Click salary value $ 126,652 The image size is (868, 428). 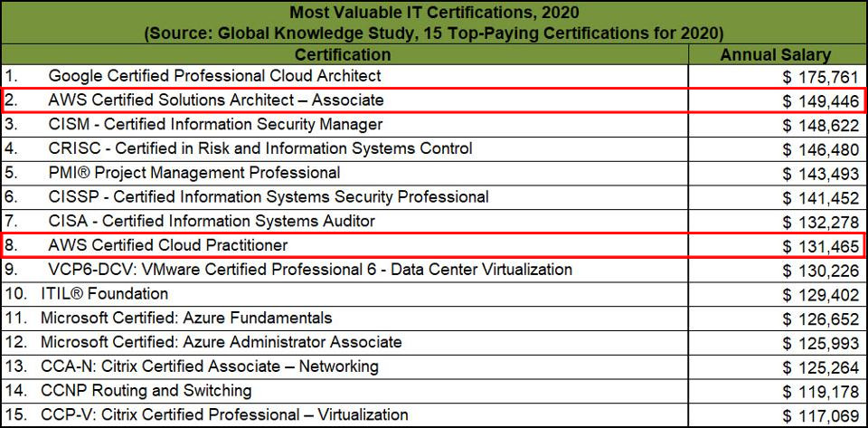pyautogui.click(x=820, y=319)
